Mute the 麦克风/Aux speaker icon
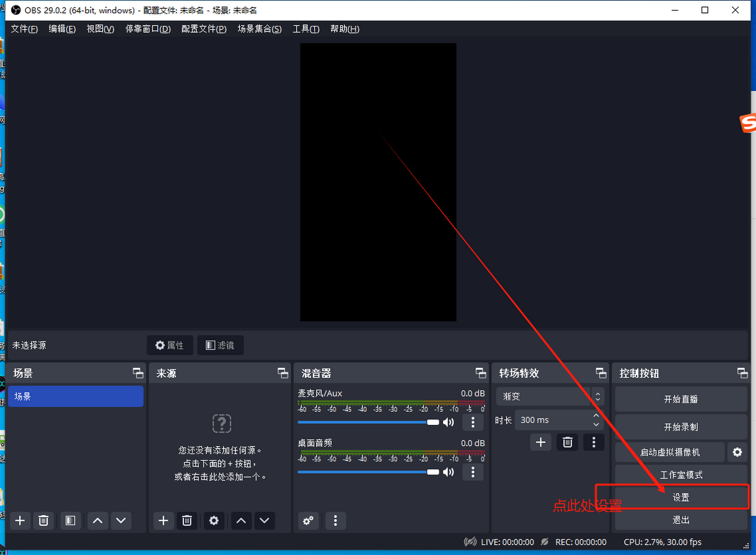756x555 pixels. (448, 422)
